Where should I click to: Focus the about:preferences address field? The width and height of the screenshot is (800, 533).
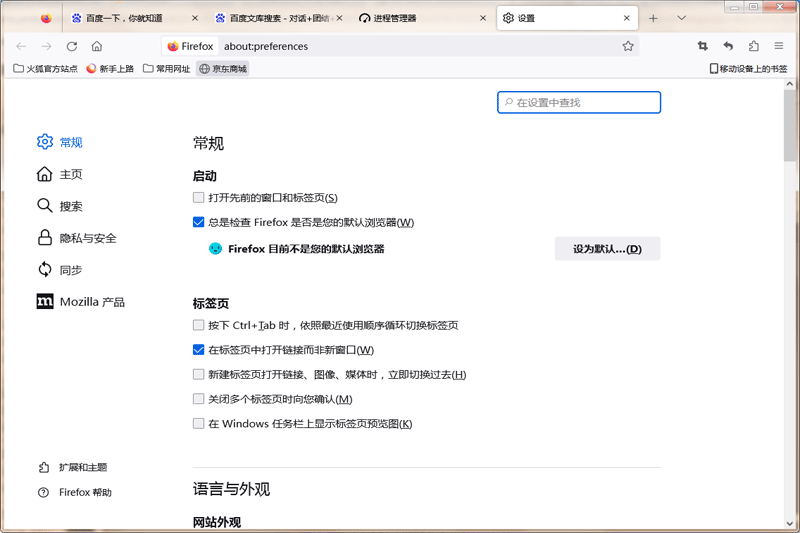[418, 46]
